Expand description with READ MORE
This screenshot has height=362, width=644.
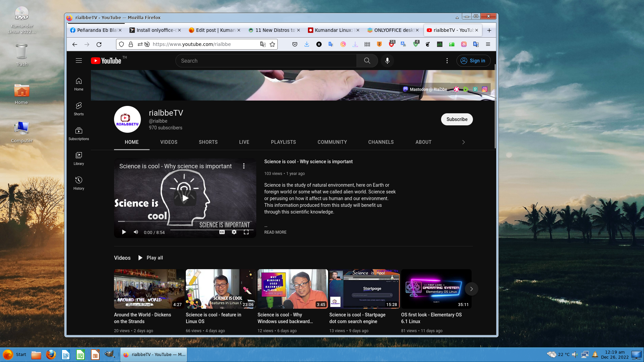pyautogui.click(x=275, y=232)
